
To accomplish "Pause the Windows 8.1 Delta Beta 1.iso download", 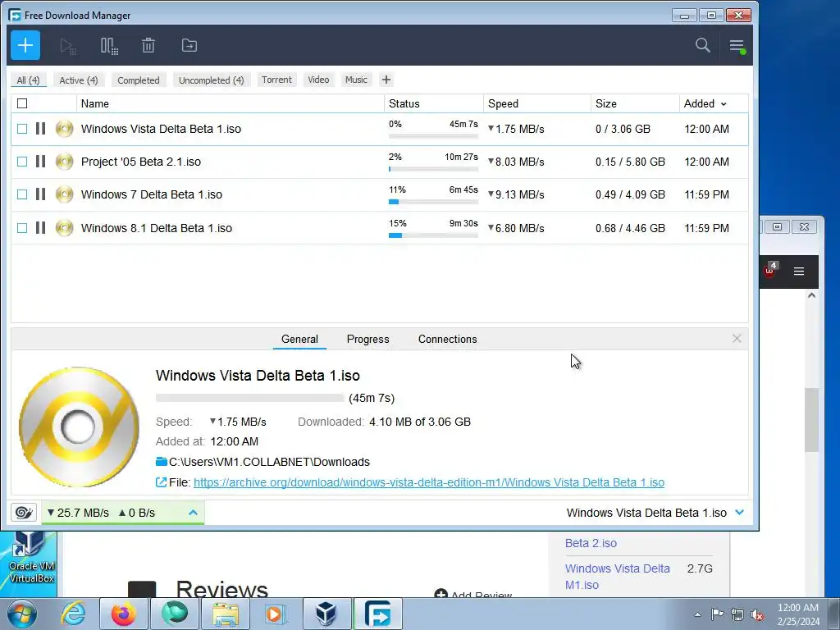I will (x=41, y=228).
